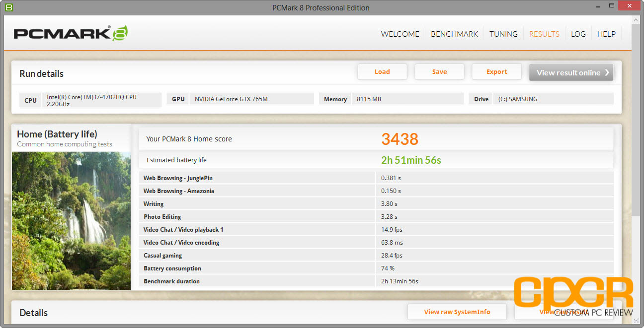This screenshot has height=328, width=644.
Task: Select the "63.8 ms" result value
Action: [392, 243]
